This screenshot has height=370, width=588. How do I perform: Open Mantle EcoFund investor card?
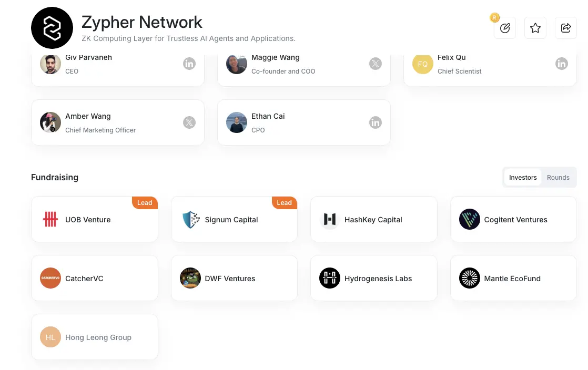tap(513, 279)
